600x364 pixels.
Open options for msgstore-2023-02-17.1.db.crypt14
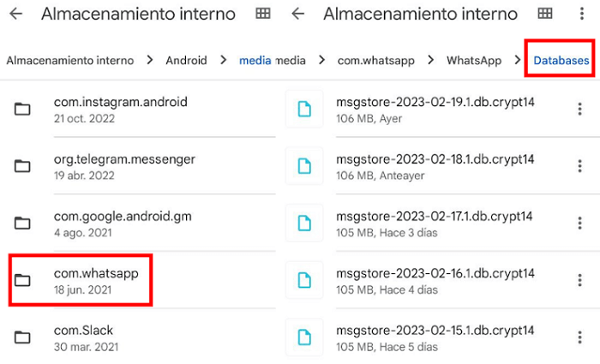(x=579, y=223)
